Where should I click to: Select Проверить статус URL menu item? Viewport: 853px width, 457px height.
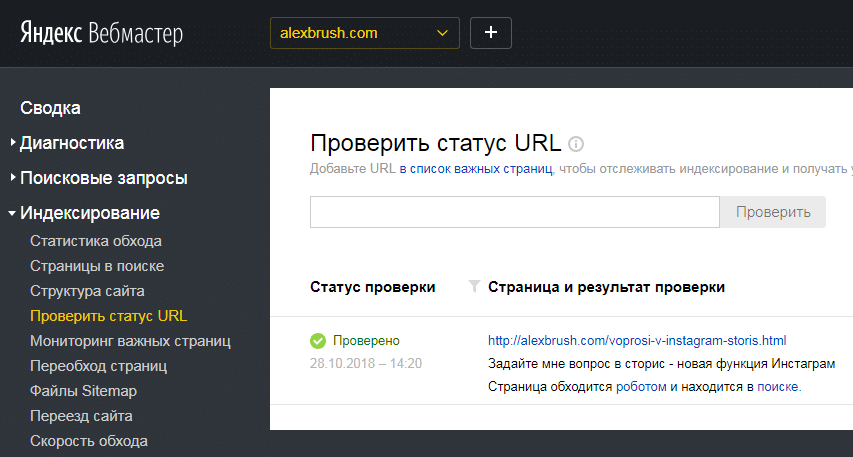click(108, 316)
